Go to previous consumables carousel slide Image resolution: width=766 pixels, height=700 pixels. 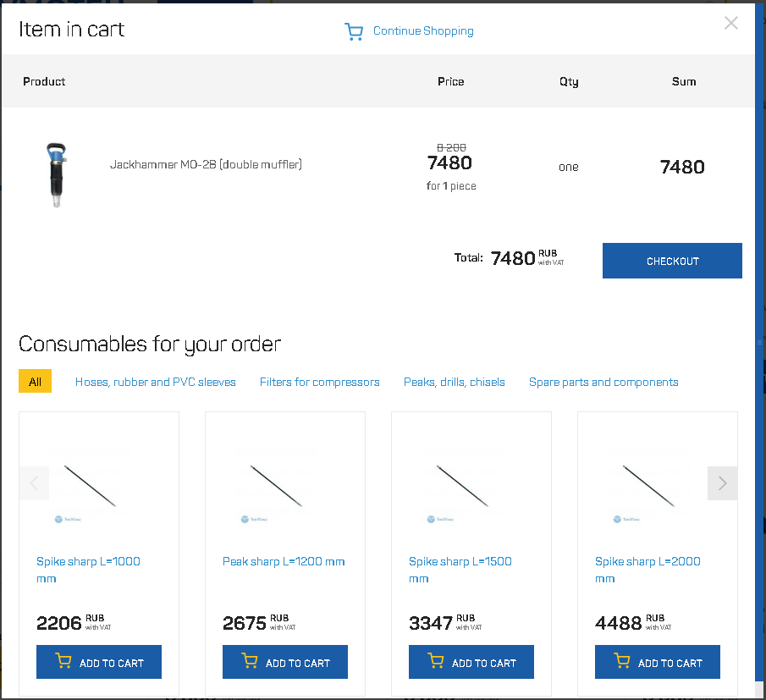pyautogui.click(x=34, y=483)
